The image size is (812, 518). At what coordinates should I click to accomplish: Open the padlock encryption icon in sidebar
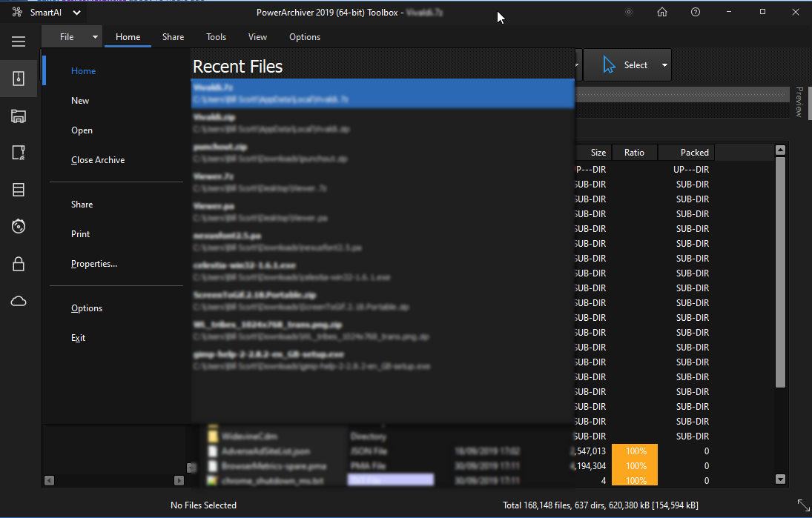pyautogui.click(x=19, y=263)
